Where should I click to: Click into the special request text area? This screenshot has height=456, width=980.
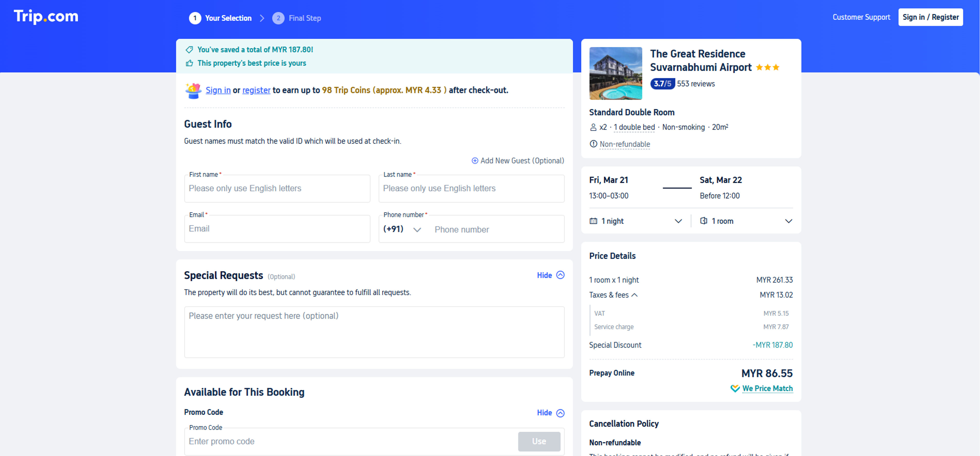click(374, 332)
